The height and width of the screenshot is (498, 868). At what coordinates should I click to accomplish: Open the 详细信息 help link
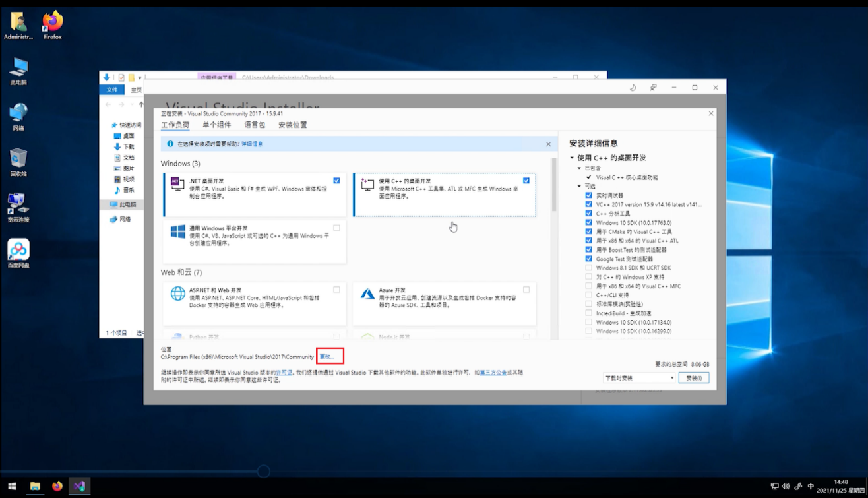252,144
